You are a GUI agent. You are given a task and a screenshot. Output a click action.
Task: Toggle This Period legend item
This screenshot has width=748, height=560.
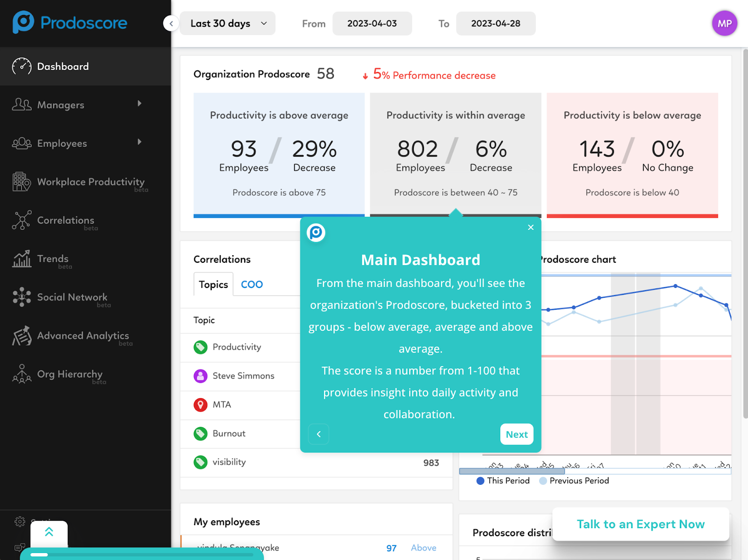pyautogui.click(x=503, y=481)
